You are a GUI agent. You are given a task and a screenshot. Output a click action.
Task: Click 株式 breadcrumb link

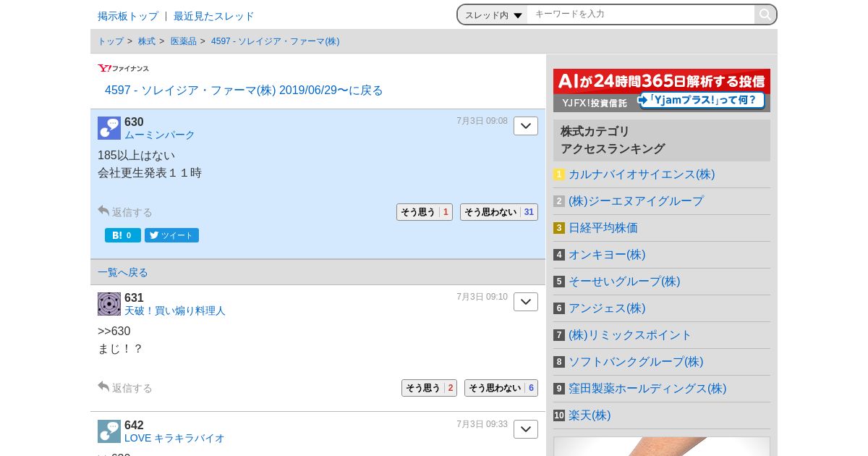click(x=147, y=41)
